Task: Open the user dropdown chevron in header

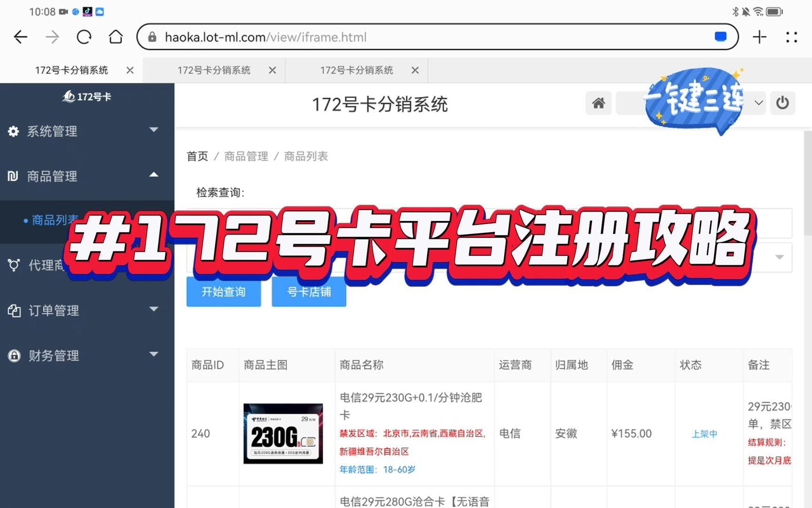Action: 758,103
